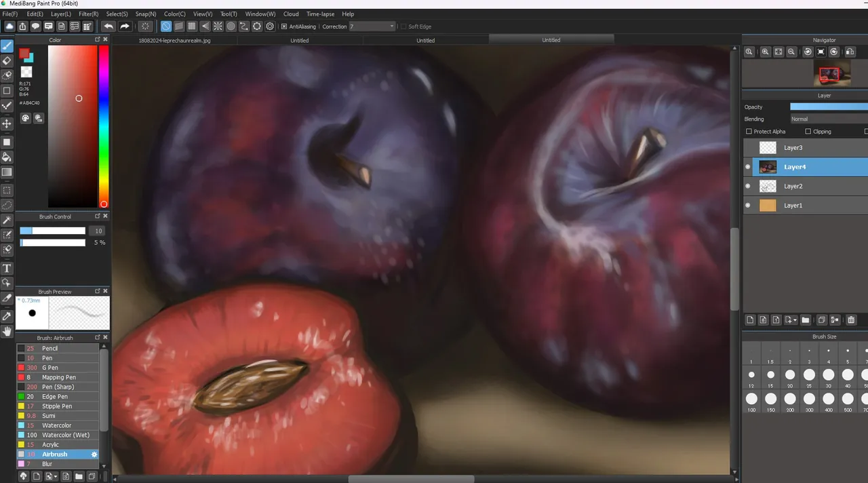Image resolution: width=868 pixels, height=483 pixels.
Task: Turn snap off with circle-slash icon
Action: (x=166, y=26)
